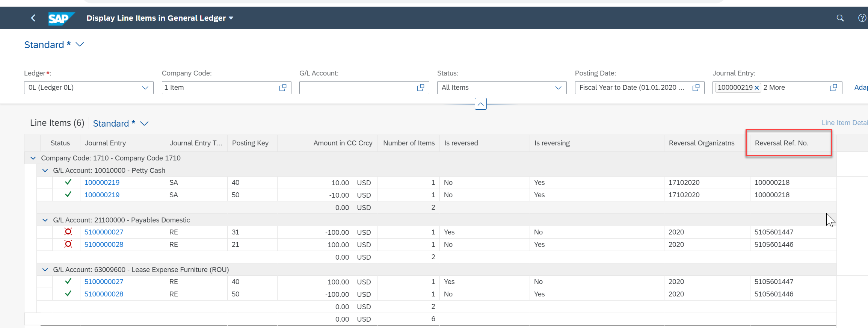
Task: Click the Line Item Details link
Action: pos(845,123)
